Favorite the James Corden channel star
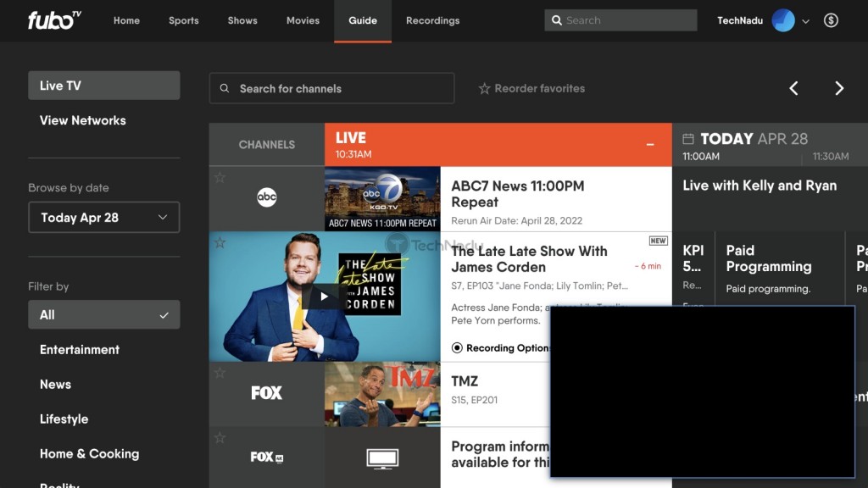The width and height of the screenshot is (868, 488). pyautogui.click(x=220, y=242)
